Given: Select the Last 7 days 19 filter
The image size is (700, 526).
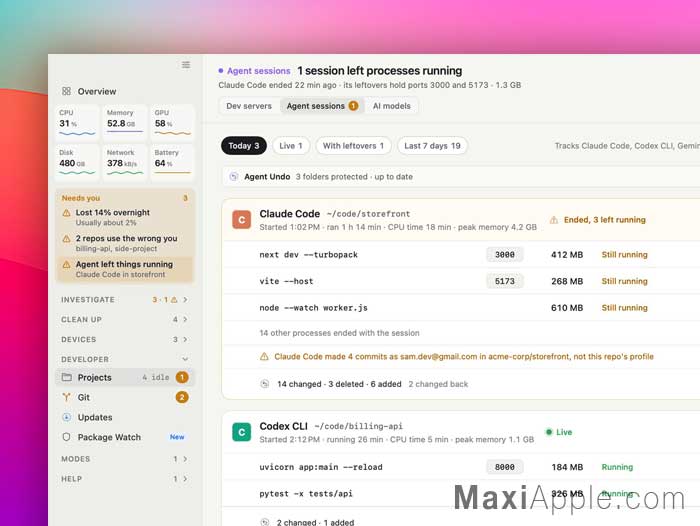Looking at the screenshot, I should pos(432,146).
